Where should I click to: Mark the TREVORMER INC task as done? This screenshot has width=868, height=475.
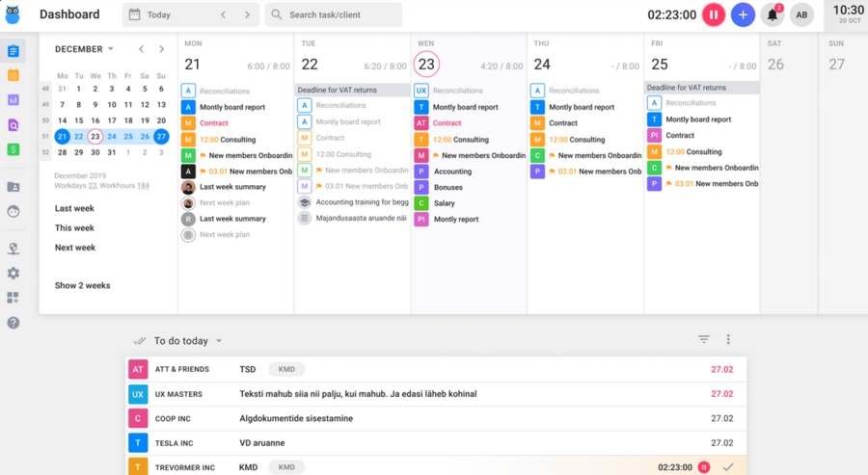coord(728,467)
